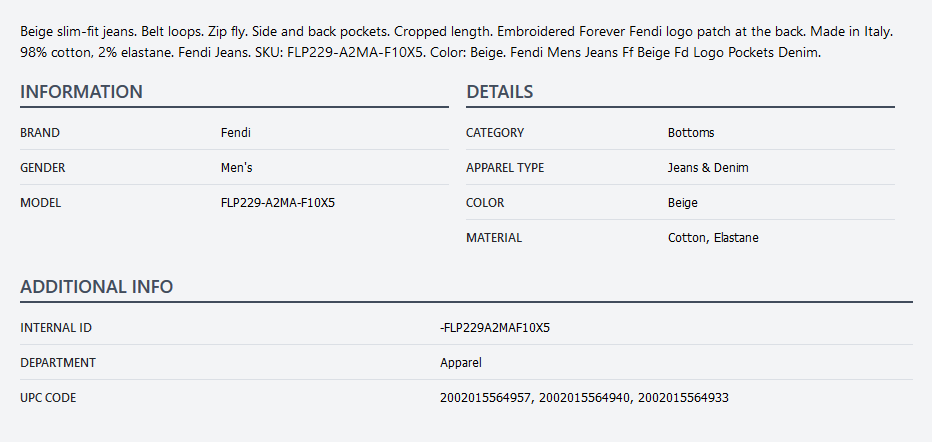
Task: Click the Apparel department value
Action: pyautogui.click(x=460, y=362)
